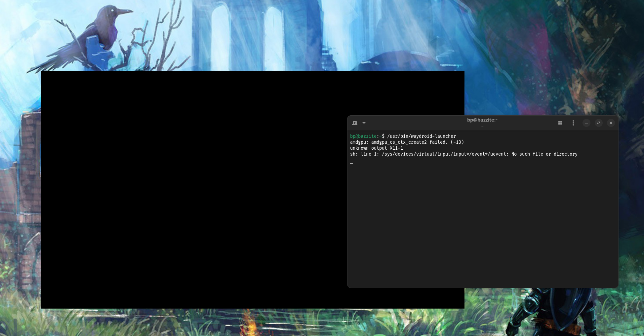Maximize the terminal window
This screenshot has width=644, height=336.
[x=599, y=123]
